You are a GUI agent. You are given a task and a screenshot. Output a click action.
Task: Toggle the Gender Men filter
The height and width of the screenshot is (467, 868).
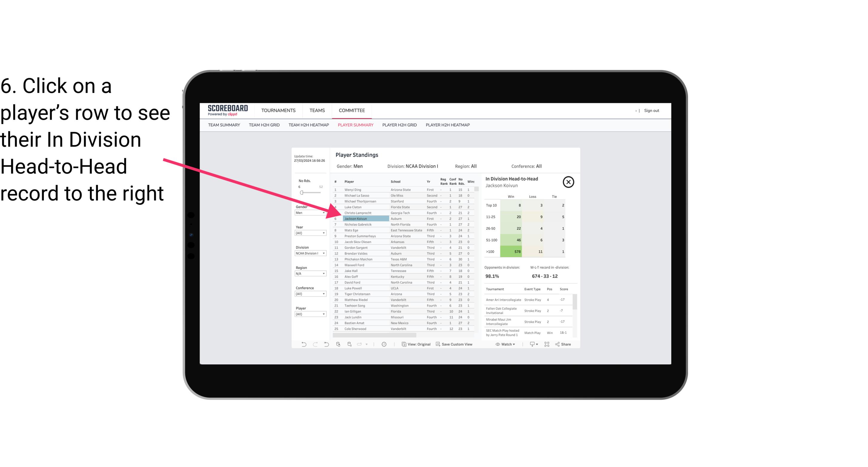(x=308, y=213)
